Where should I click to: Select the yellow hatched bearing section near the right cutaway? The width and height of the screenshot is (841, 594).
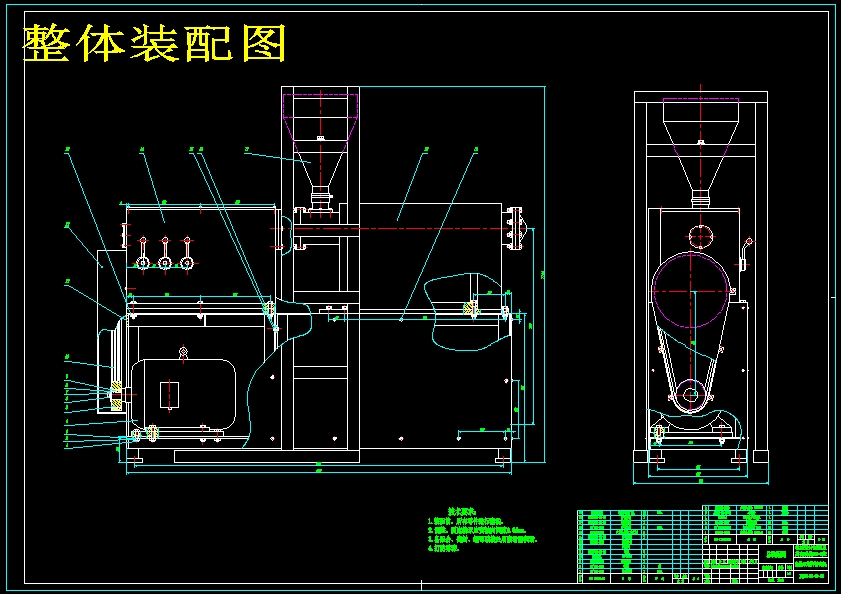pyautogui.click(x=470, y=308)
